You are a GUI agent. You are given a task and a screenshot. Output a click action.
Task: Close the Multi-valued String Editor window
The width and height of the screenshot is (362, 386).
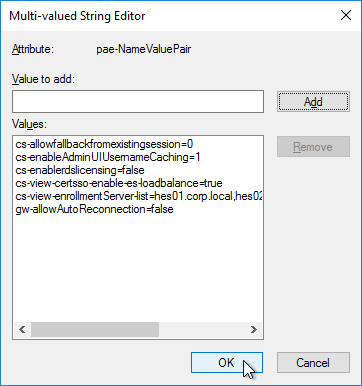[346, 15]
